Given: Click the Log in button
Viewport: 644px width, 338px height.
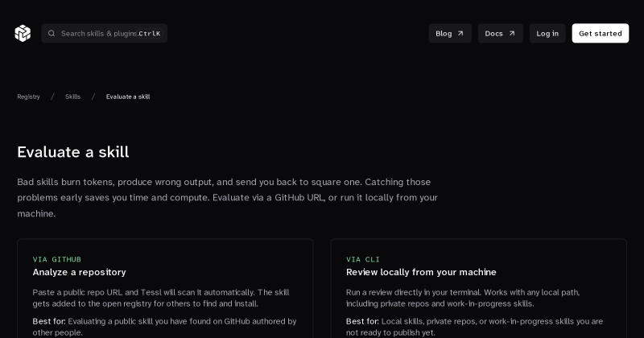Looking at the screenshot, I should click(x=547, y=33).
